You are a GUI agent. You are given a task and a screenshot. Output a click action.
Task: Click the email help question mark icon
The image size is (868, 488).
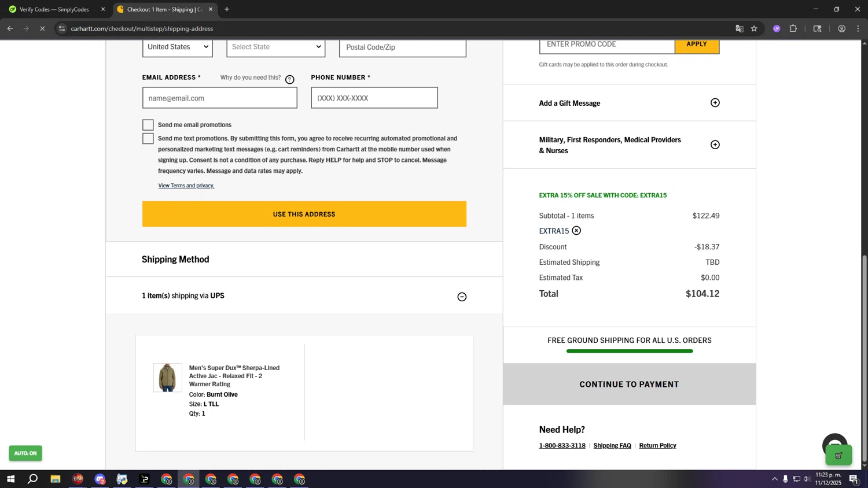[289, 80]
